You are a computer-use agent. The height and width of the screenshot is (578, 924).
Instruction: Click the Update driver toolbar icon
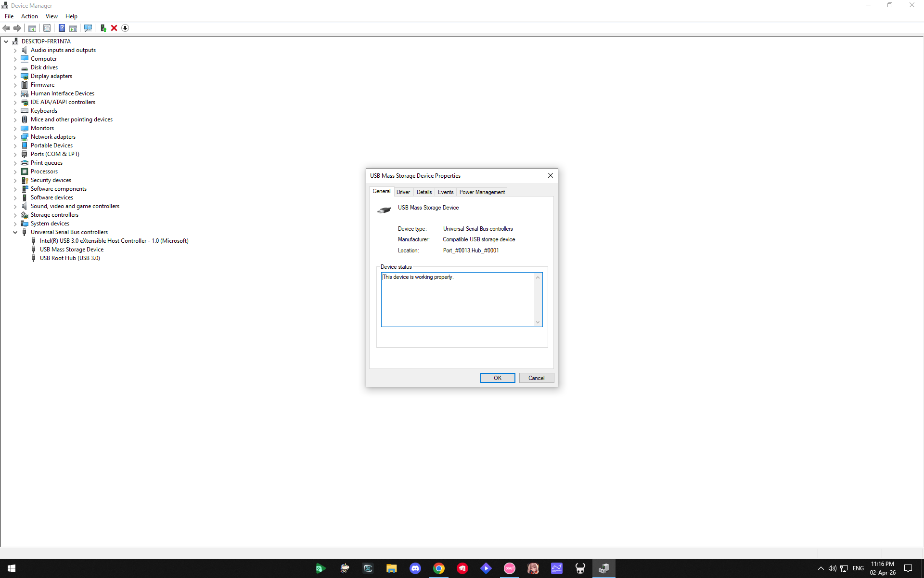pos(103,28)
